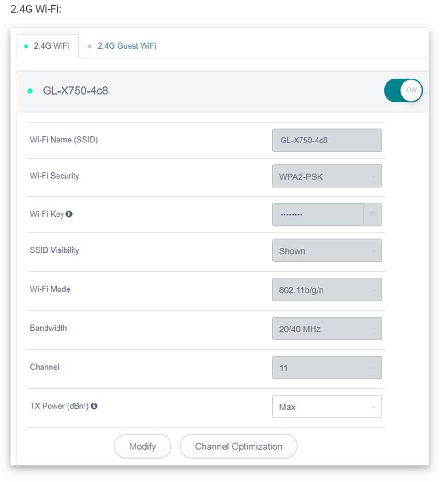
Task: Click gray dot on Guest WiFi tab
Action: click(x=90, y=46)
